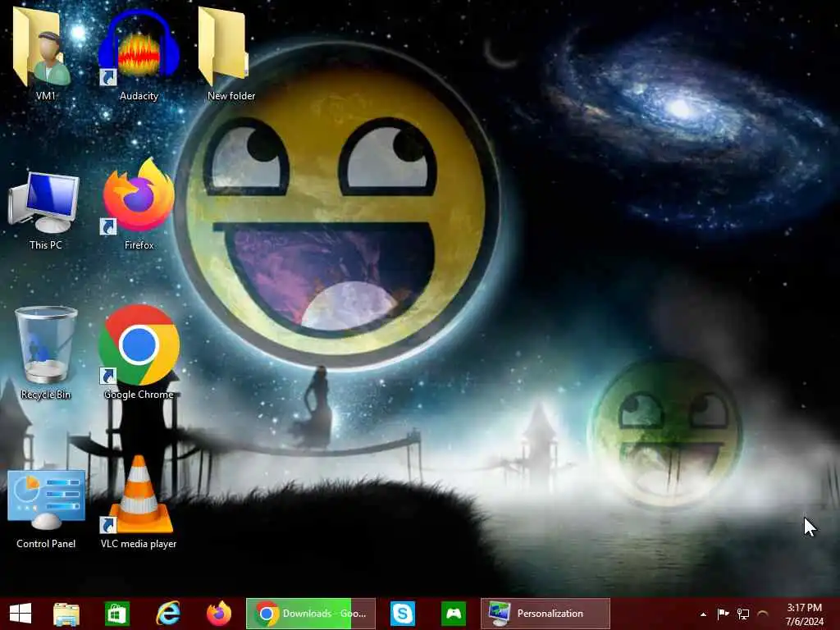Select the Recycle Bin icon
The height and width of the screenshot is (630, 840).
click(x=46, y=344)
